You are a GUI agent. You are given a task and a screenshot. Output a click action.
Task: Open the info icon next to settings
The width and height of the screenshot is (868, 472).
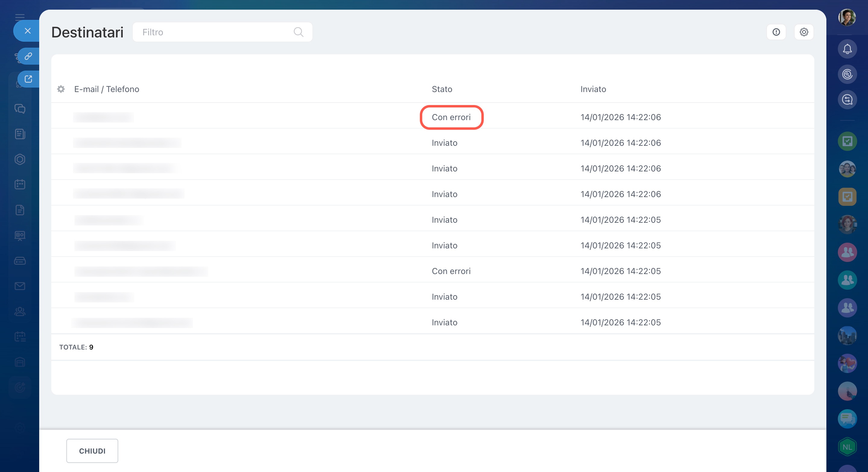point(776,32)
